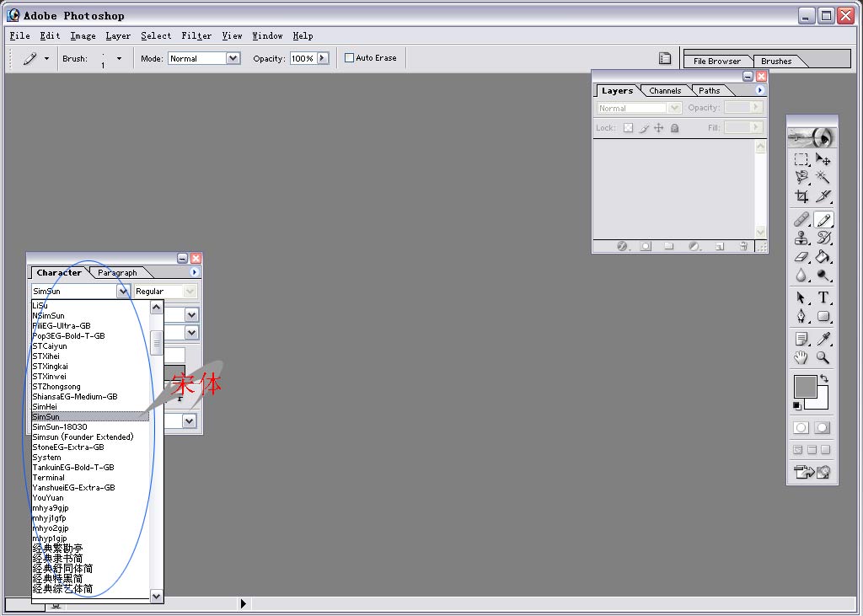863x616 pixels.
Task: Click the background white color swatch
Action: (821, 403)
